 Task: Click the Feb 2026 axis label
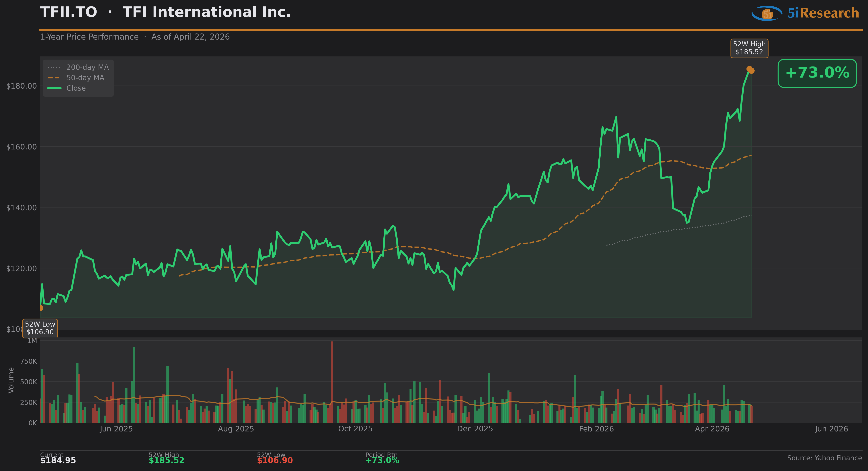(x=596, y=429)
